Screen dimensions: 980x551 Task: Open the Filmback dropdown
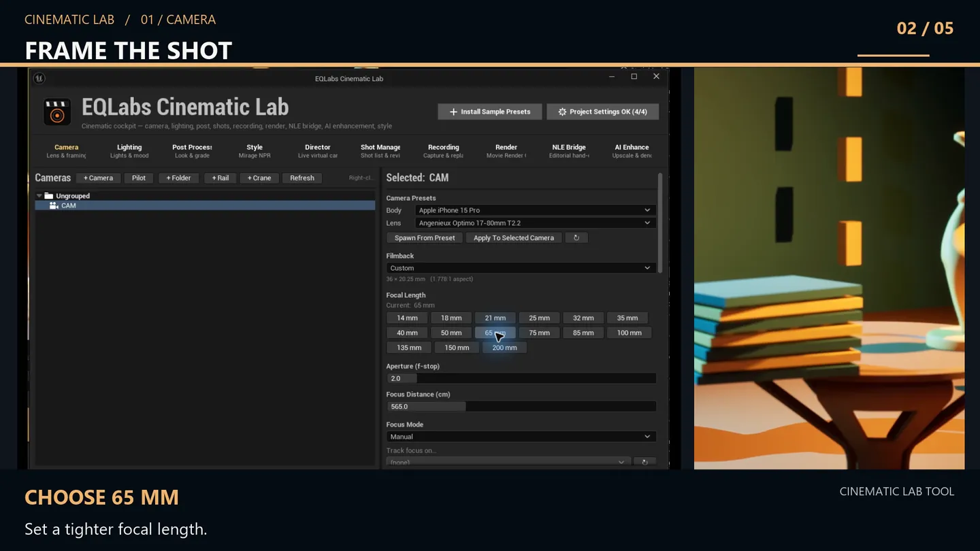[521, 268]
